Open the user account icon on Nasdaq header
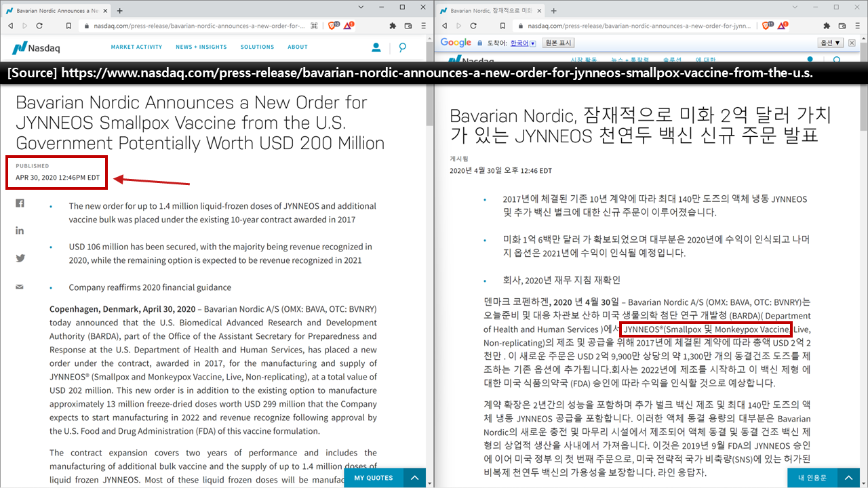The image size is (868, 488). pyautogui.click(x=376, y=47)
